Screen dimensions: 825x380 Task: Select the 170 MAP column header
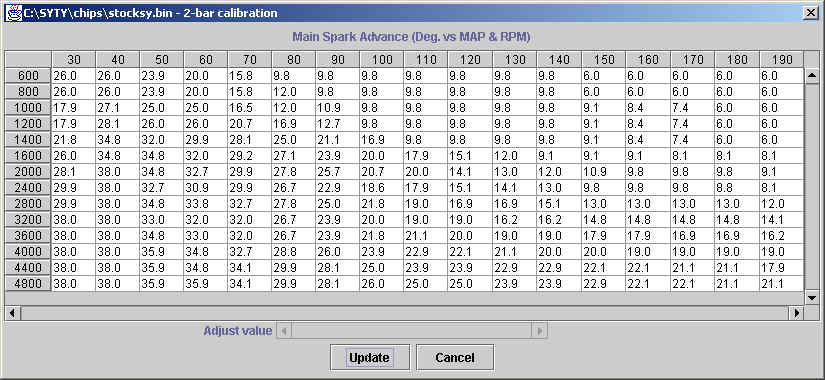pyautogui.click(x=692, y=59)
